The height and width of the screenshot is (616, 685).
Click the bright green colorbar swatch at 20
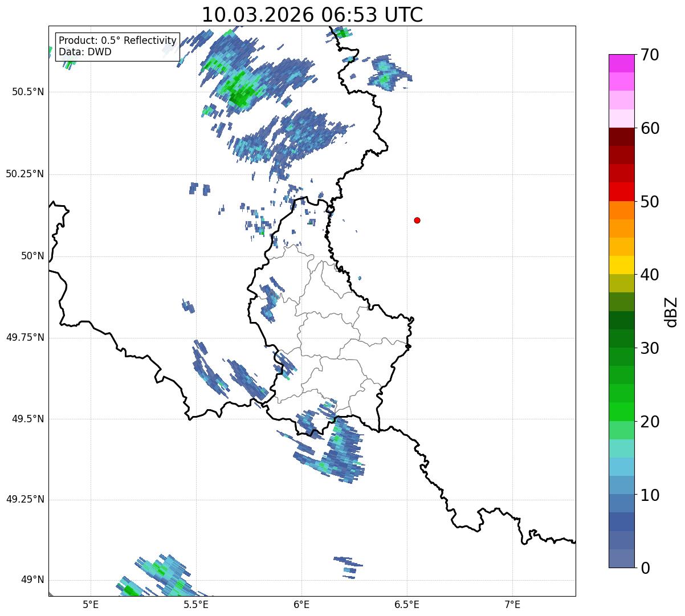(621, 411)
